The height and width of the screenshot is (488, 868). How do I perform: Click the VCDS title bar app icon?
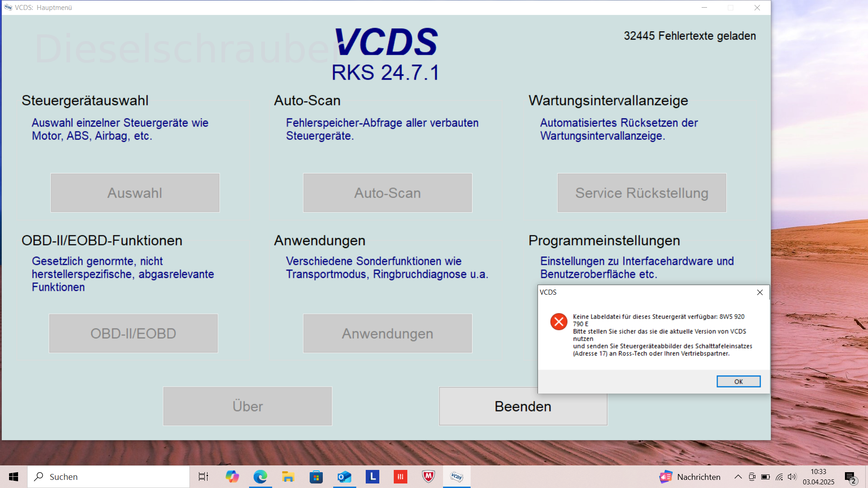coord(8,7)
